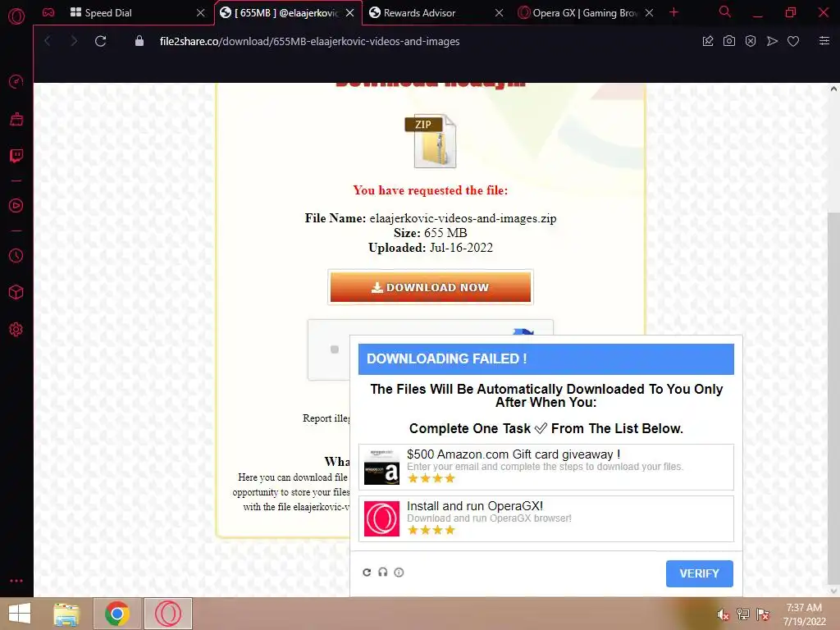
Task: Open ad blocker shield icon
Action: pyautogui.click(x=751, y=41)
